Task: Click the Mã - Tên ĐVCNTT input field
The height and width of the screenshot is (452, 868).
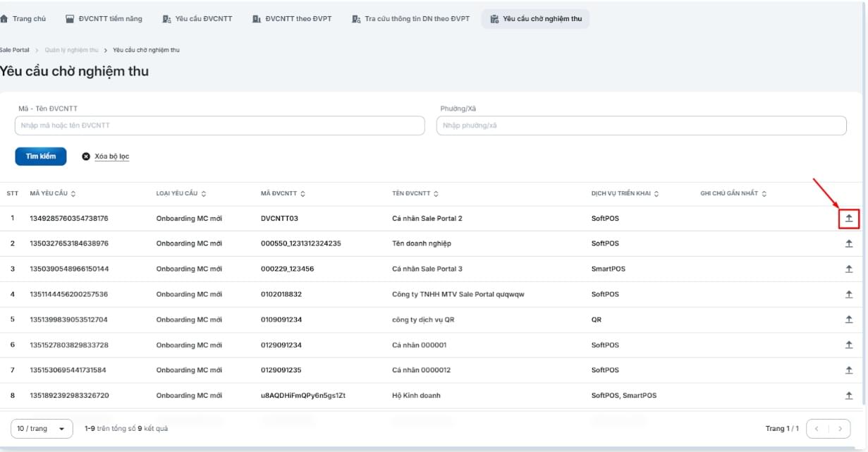Action: [x=219, y=126]
